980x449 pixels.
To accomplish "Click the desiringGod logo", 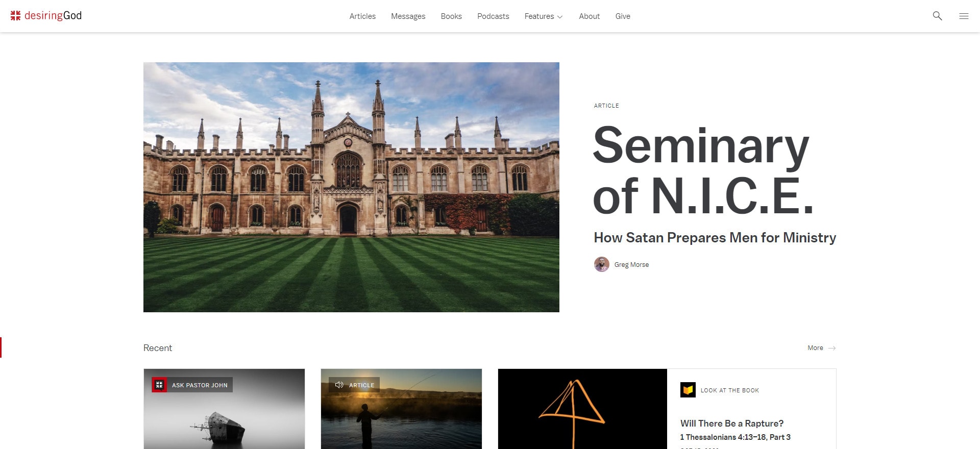I will (46, 16).
